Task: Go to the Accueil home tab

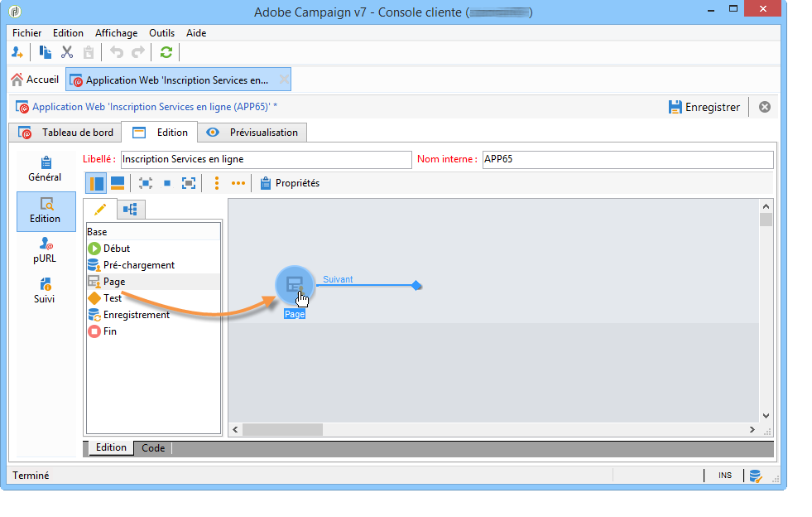Action: point(35,80)
